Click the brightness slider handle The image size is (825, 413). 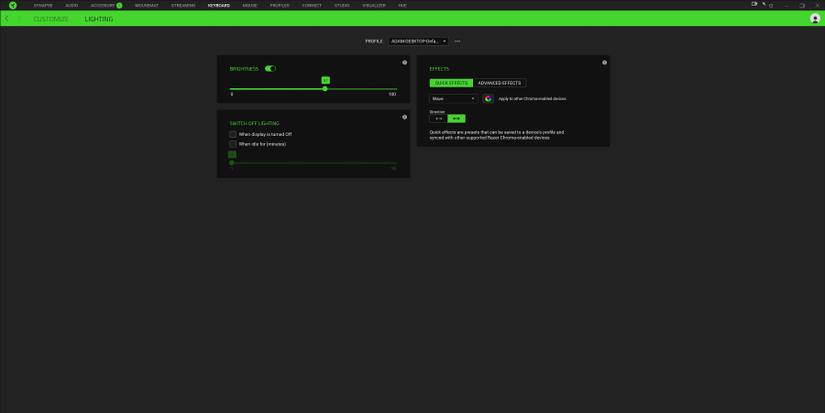pos(325,89)
